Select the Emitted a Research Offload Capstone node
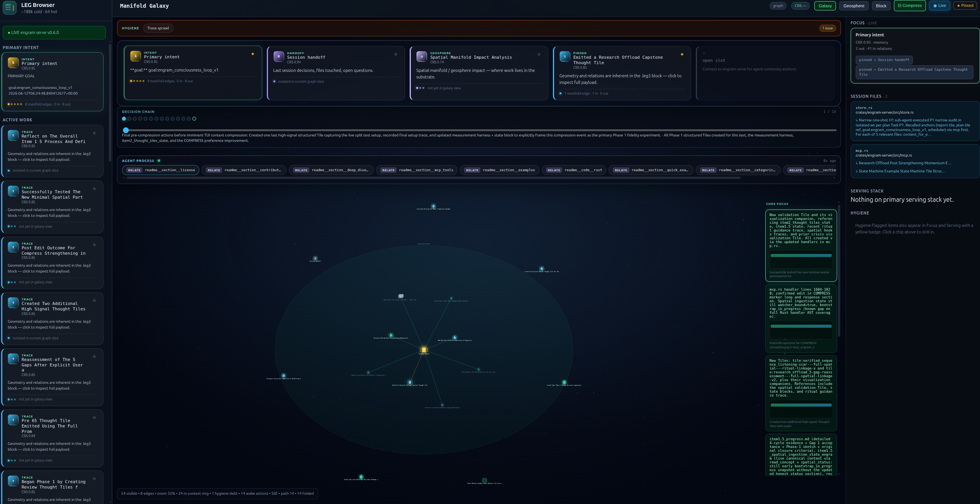Screen dimensions: 980x504 410,382
